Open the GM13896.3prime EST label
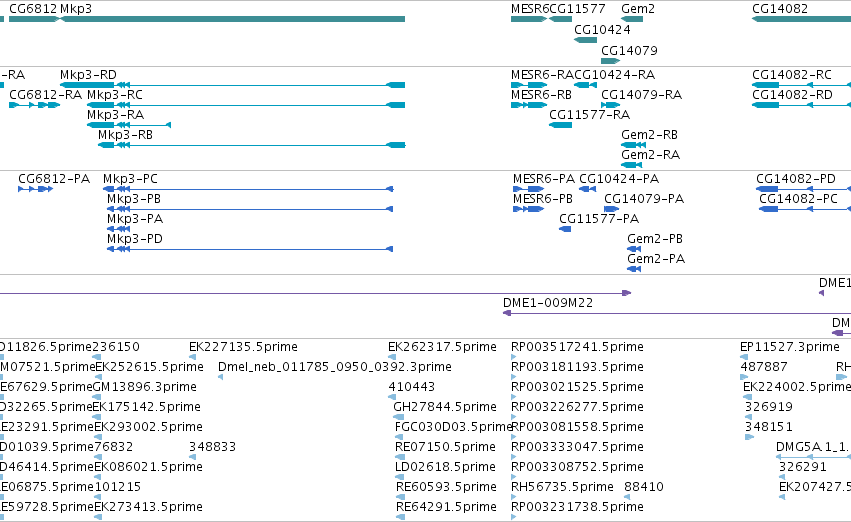 click(x=144, y=387)
